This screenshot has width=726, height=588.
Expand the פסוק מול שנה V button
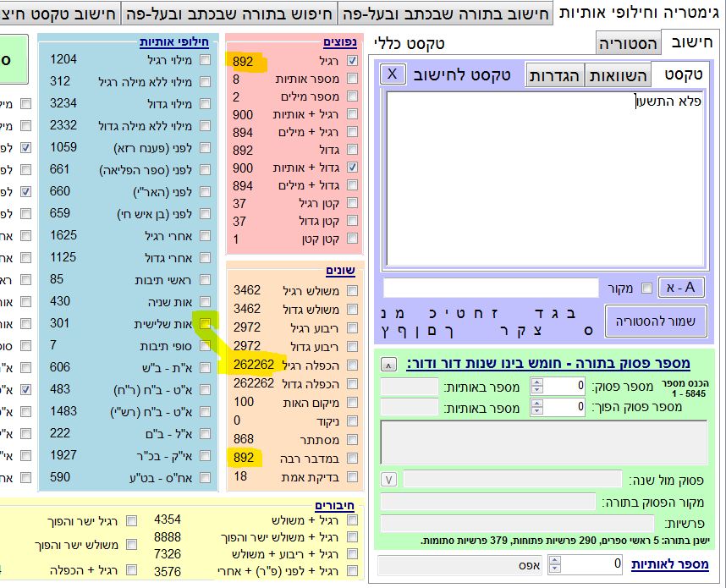click(388, 480)
